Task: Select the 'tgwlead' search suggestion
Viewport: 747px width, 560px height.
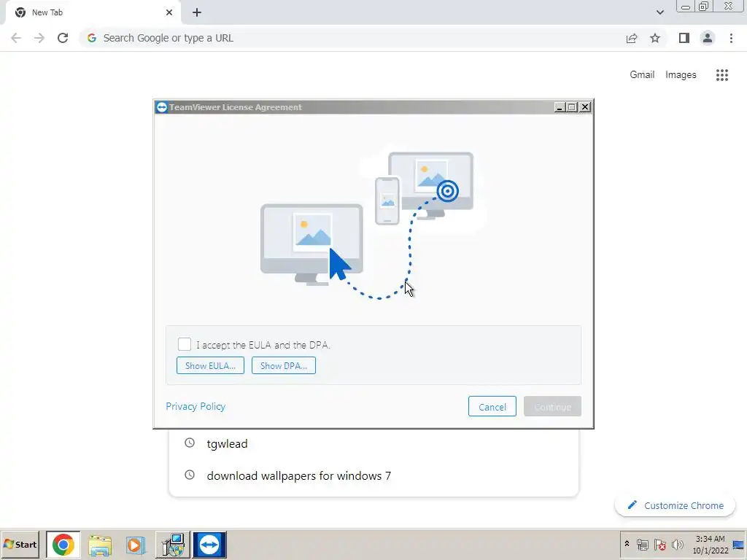Action: [x=373, y=443]
